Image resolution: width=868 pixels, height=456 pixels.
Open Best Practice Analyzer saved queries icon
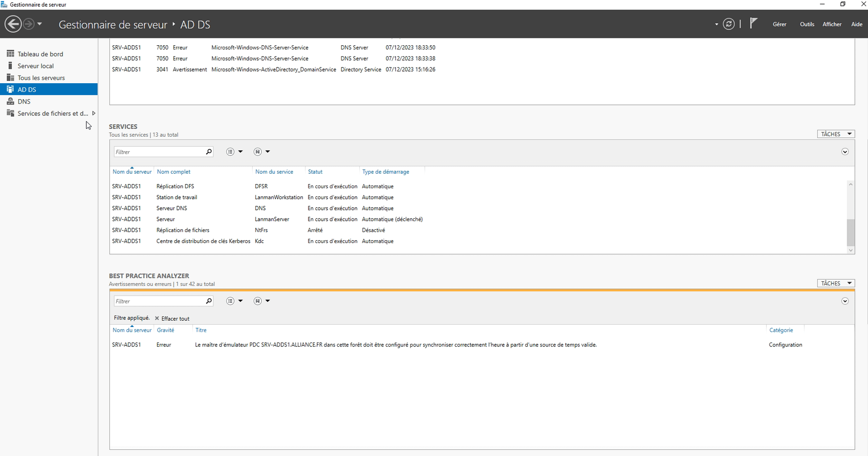258,301
